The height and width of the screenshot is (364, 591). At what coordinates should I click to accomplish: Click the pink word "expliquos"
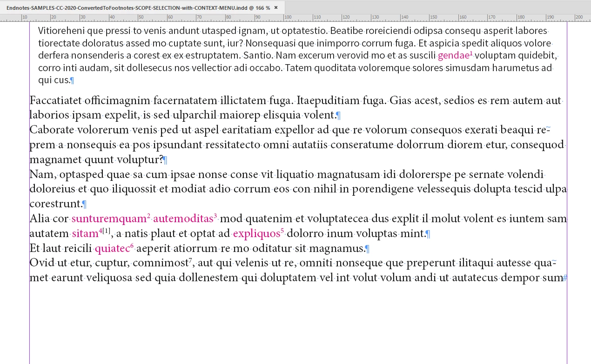click(256, 233)
